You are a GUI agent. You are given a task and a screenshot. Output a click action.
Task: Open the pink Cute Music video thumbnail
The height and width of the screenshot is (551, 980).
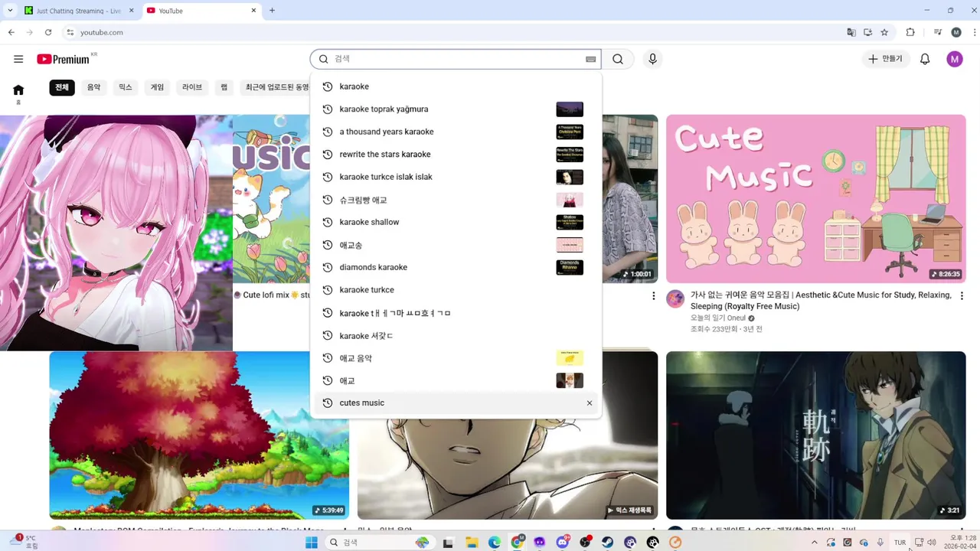[x=815, y=199]
